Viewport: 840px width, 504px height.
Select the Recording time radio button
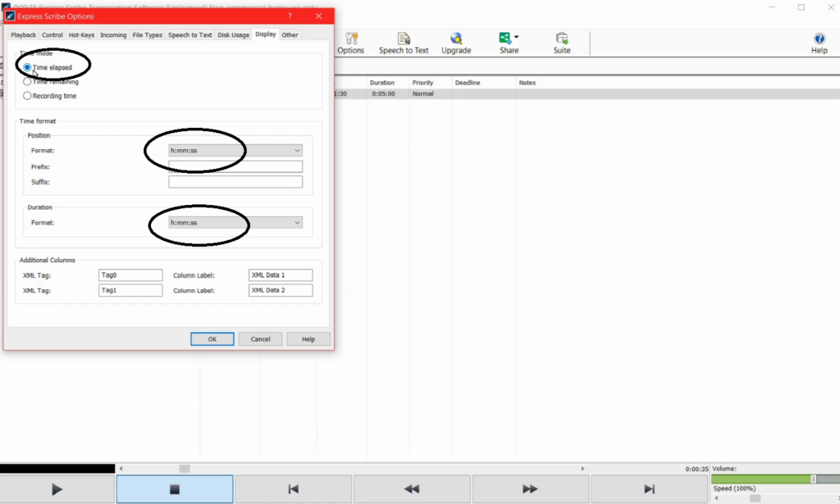(x=27, y=96)
